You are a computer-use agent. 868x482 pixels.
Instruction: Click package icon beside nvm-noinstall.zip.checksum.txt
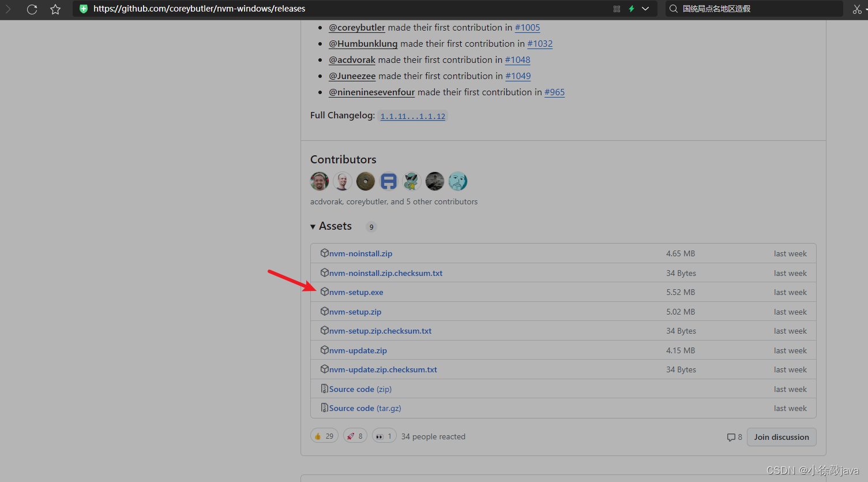pyautogui.click(x=325, y=272)
